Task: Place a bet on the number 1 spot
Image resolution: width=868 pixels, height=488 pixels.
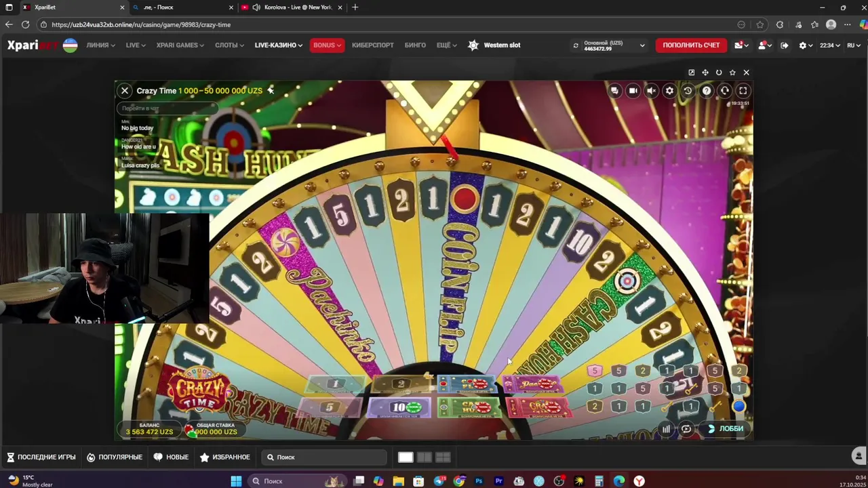Action: tap(336, 384)
